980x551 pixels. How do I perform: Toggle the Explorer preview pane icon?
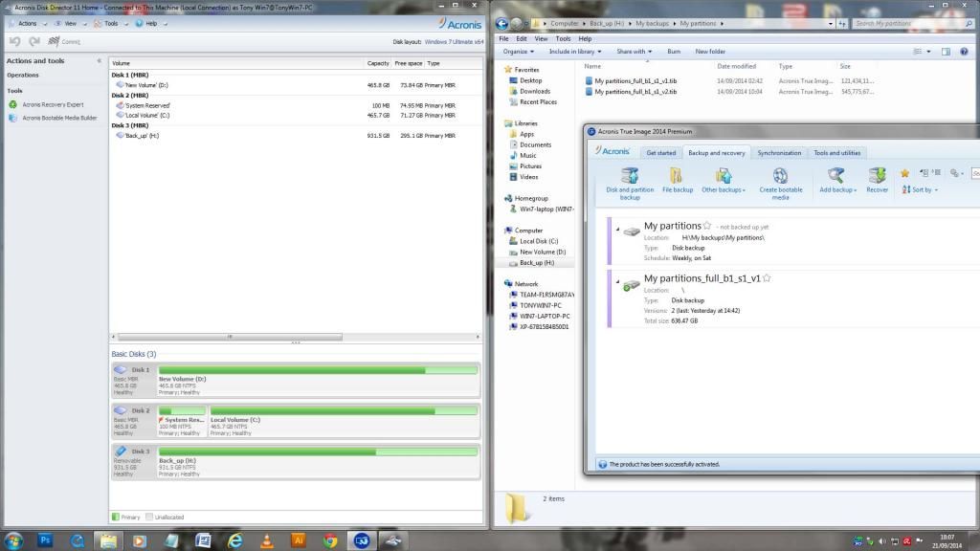point(946,52)
